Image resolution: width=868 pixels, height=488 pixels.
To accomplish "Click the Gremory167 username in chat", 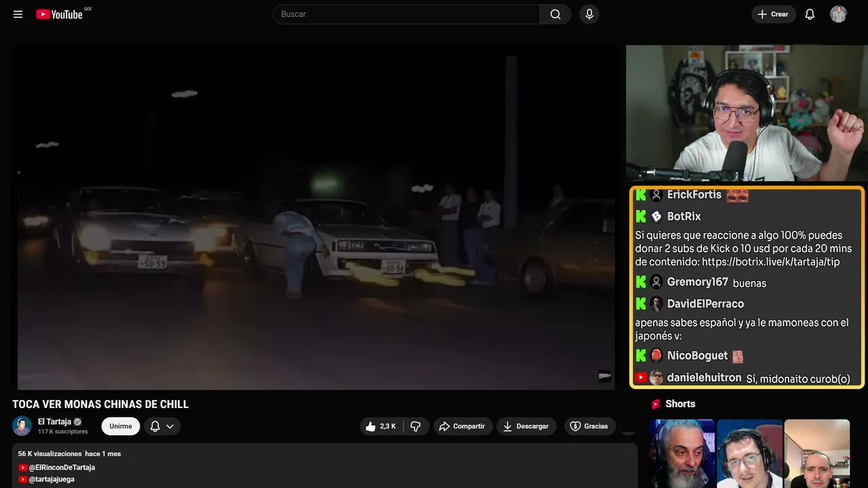I will pos(698,282).
